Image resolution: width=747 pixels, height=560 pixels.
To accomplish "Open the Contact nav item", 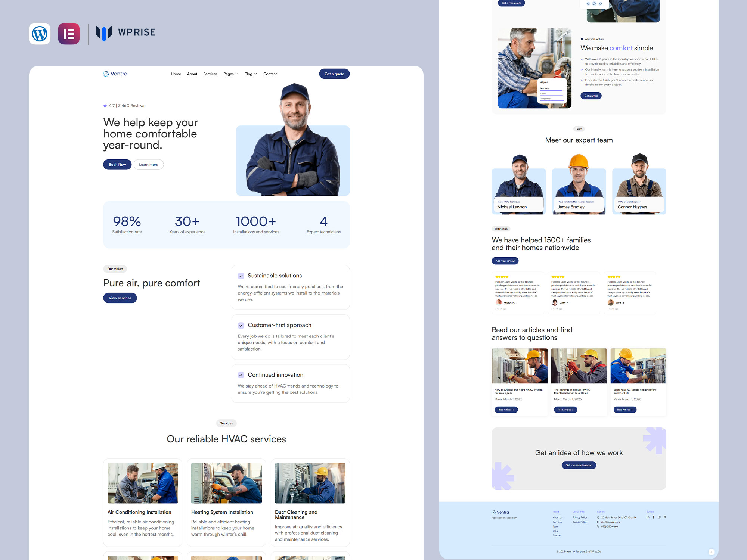I will pyautogui.click(x=270, y=74).
